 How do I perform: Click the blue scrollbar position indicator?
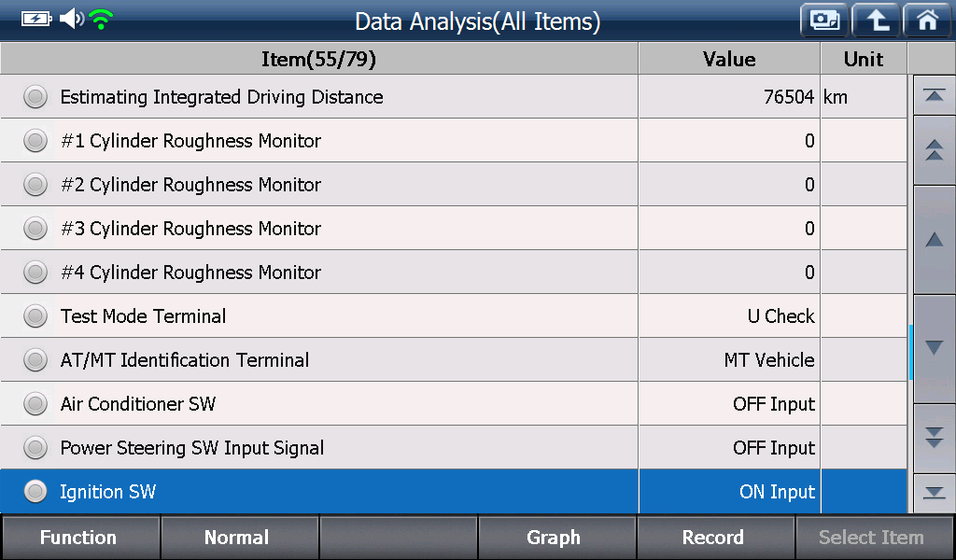tap(910, 352)
